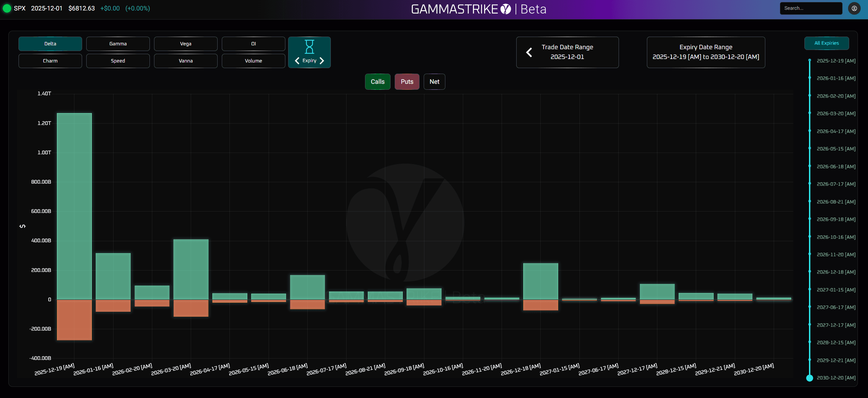The width and height of the screenshot is (868, 398).
Task: Open the Trade Date Range picker
Action: point(567,52)
